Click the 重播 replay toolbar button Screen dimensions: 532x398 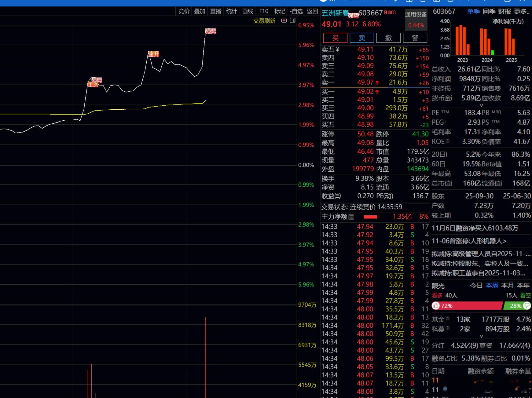click(216, 11)
